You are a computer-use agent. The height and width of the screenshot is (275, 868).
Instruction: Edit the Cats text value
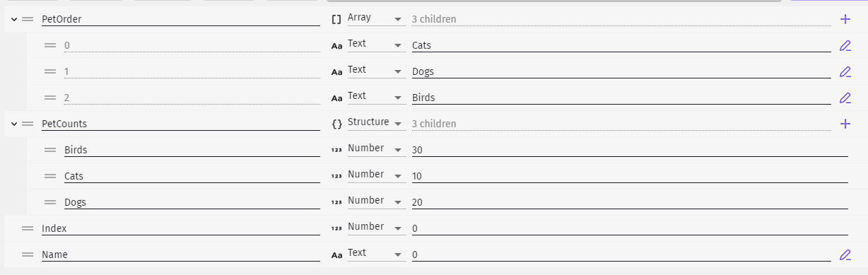[x=845, y=46]
